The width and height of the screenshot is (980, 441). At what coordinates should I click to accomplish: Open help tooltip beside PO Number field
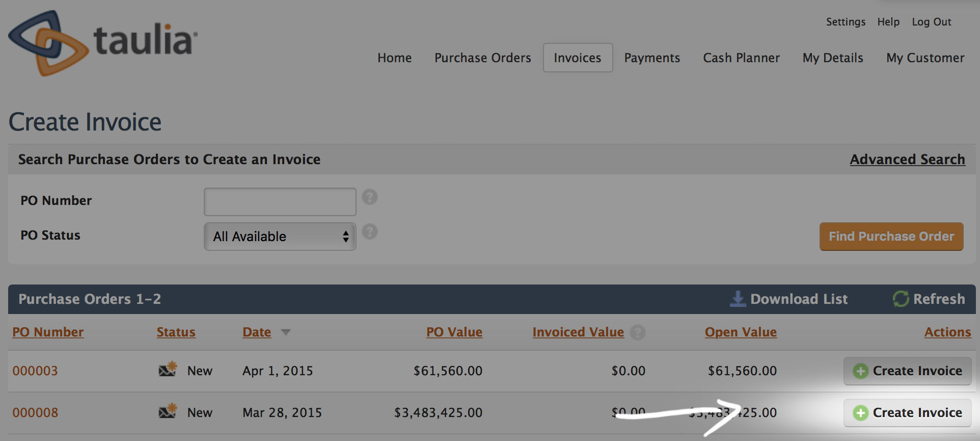tap(370, 197)
